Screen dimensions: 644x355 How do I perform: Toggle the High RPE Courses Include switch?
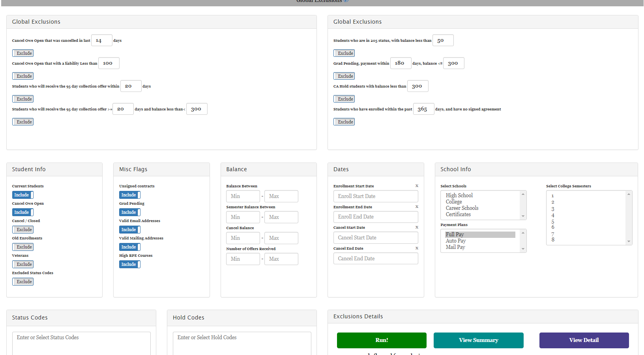[130, 264]
